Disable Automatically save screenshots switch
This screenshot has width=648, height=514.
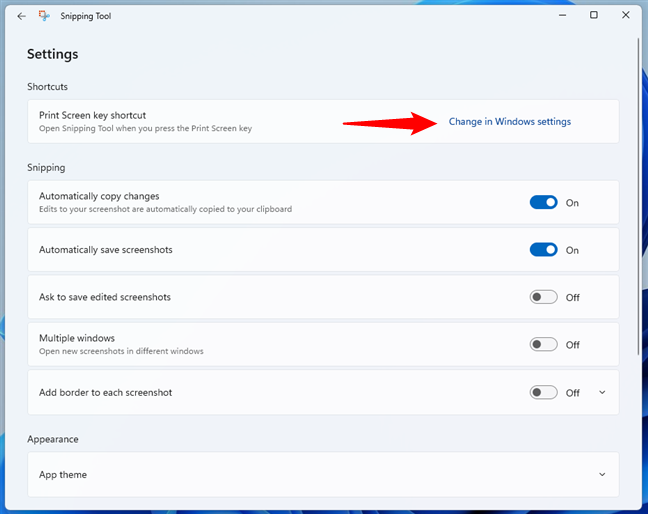point(543,250)
